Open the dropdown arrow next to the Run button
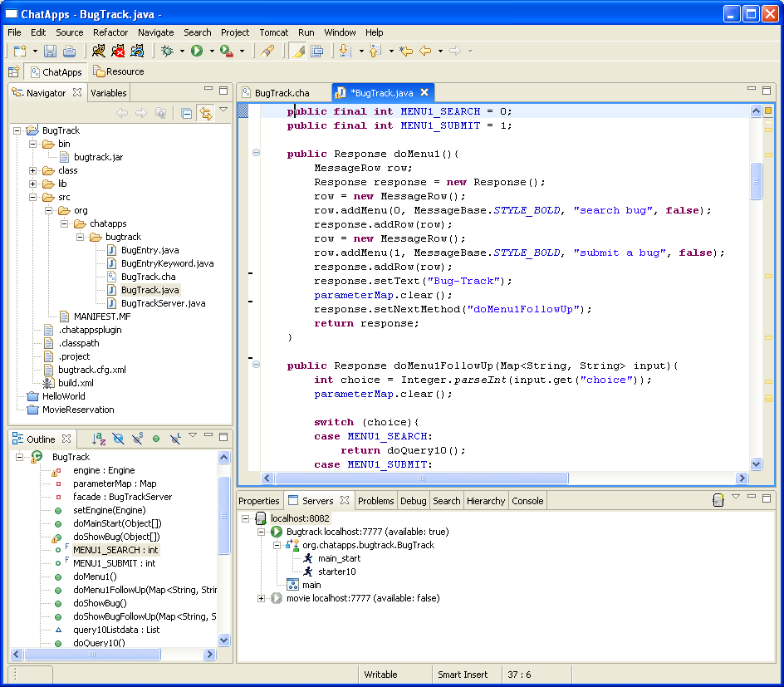This screenshot has height=687, width=784. (212, 52)
